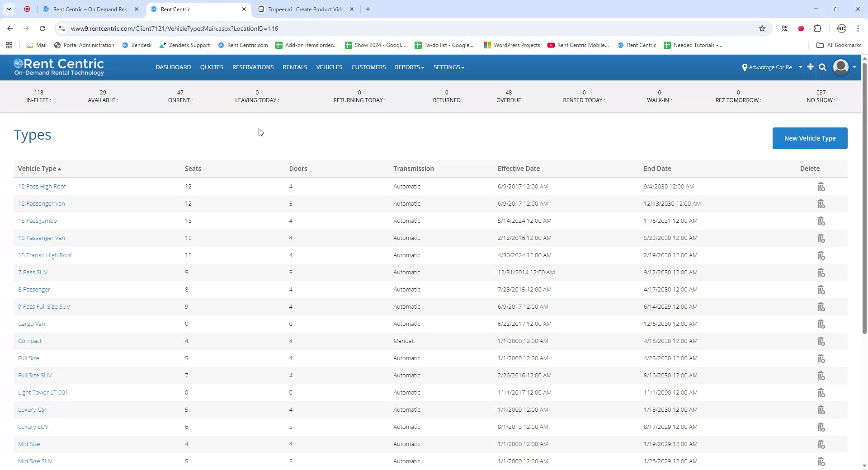Click the user avatar in the top bar
The image size is (868, 470).
[841, 67]
